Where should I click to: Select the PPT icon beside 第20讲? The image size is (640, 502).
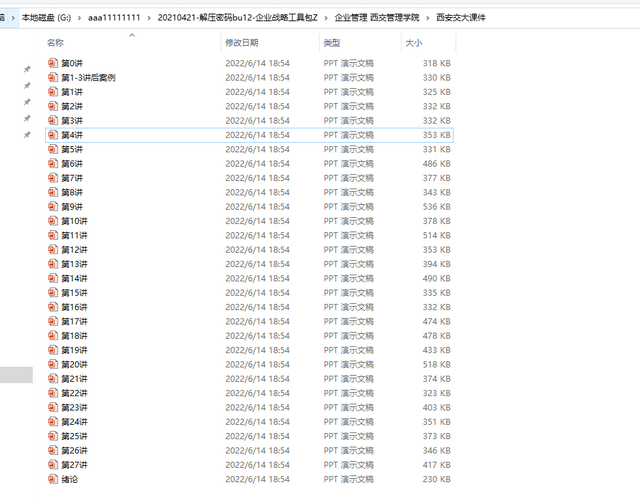(53, 364)
